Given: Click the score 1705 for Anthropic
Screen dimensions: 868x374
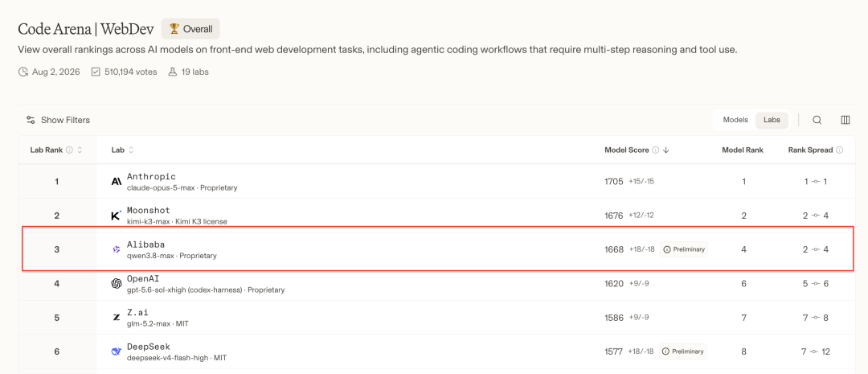Looking at the screenshot, I should coord(614,181).
